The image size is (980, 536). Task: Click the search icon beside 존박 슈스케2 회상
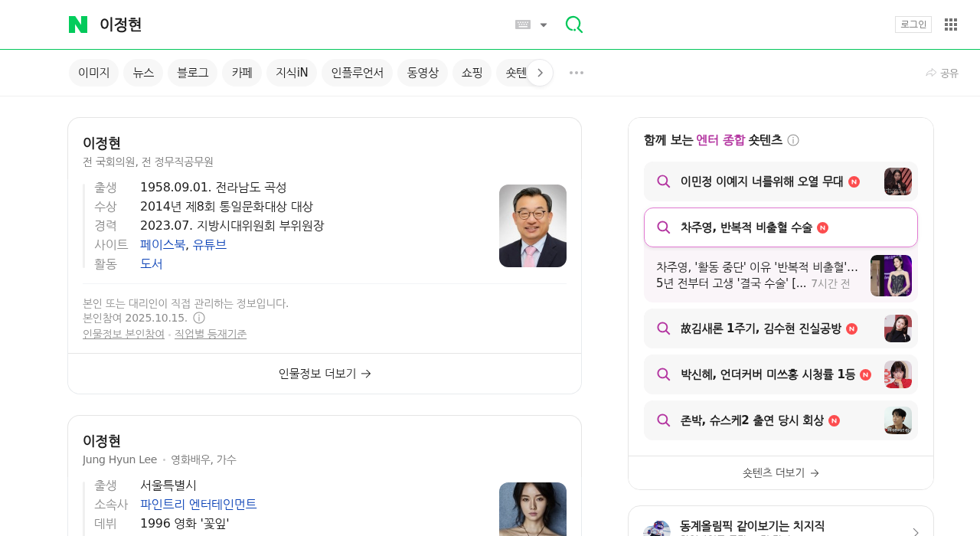click(x=665, y=420)
